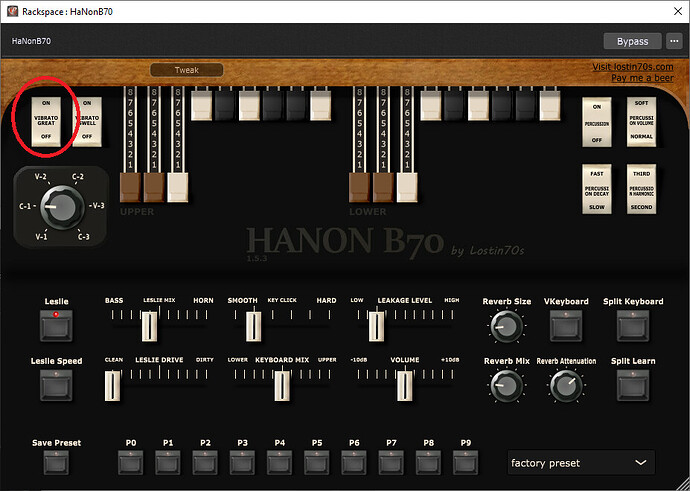Select V-2 on vibrato knob dial
690x491 pixels.
coord(40,176)
